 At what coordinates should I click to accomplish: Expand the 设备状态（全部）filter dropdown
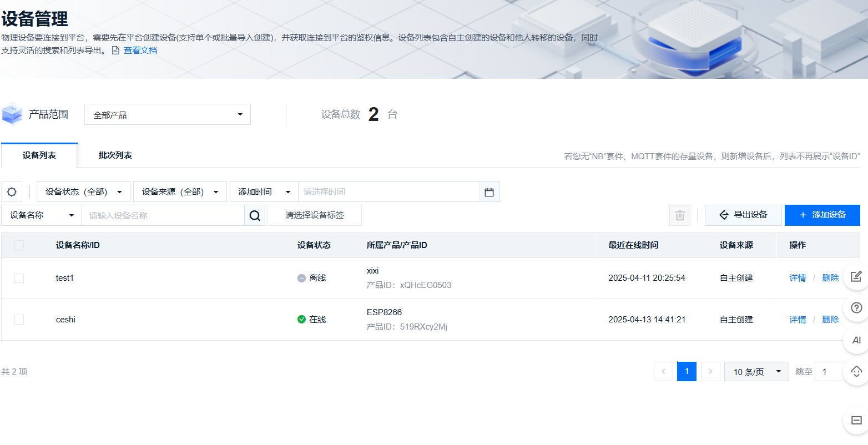pos(83,191)
